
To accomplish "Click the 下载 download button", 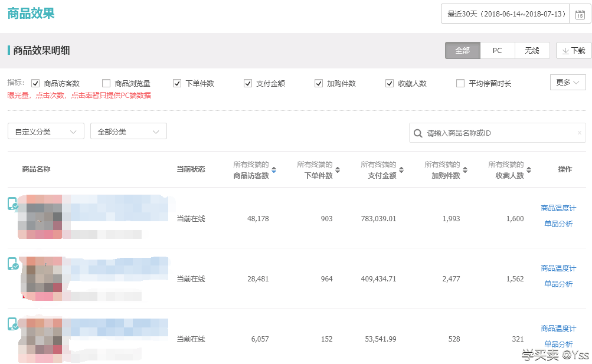I will [x=574, y=51].
